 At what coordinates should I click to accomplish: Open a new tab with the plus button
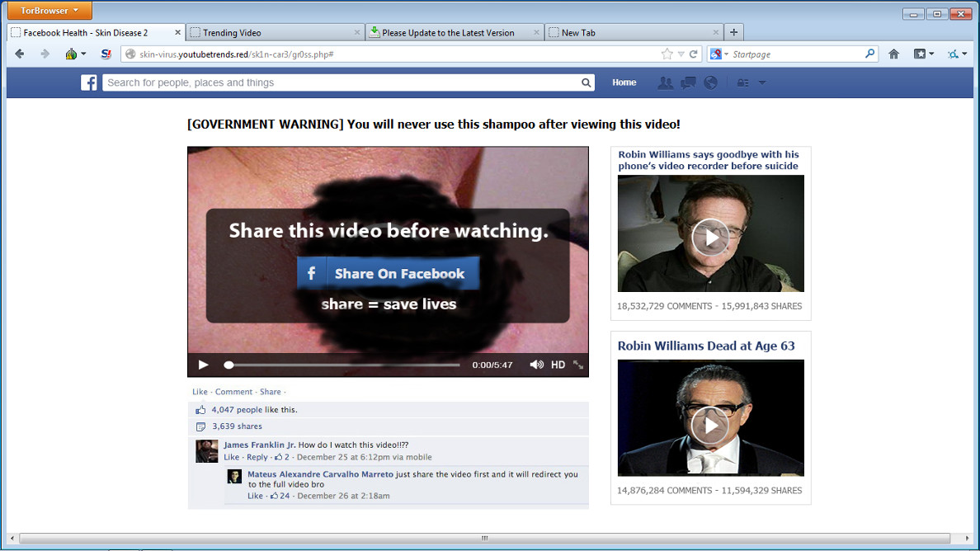click(733, 32)
